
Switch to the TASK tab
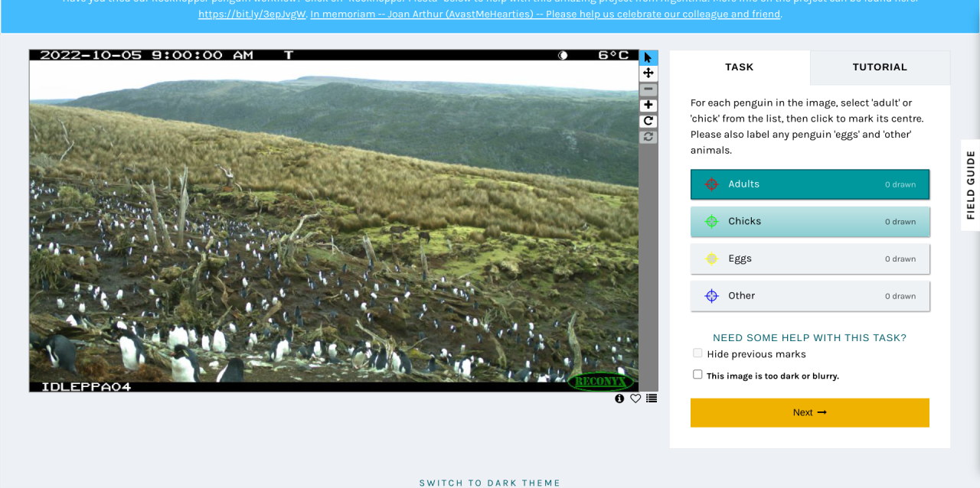coord(740,67)
